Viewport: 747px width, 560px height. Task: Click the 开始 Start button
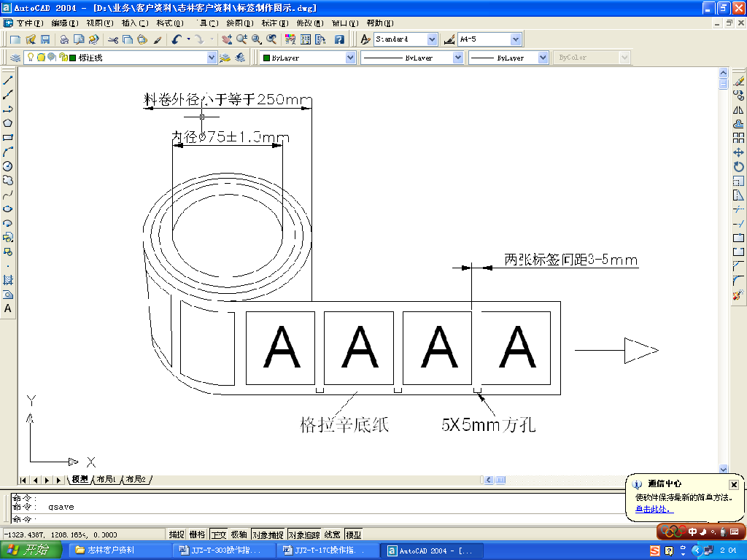(29, 551)
